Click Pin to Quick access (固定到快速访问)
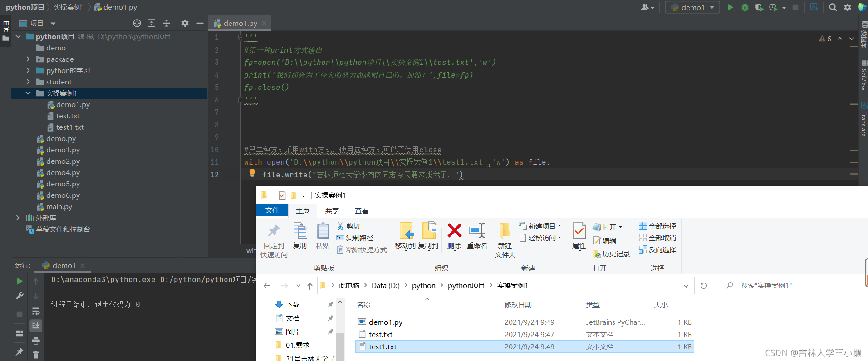Viewport: 868px width, 361px height. [x=274, y=240]
